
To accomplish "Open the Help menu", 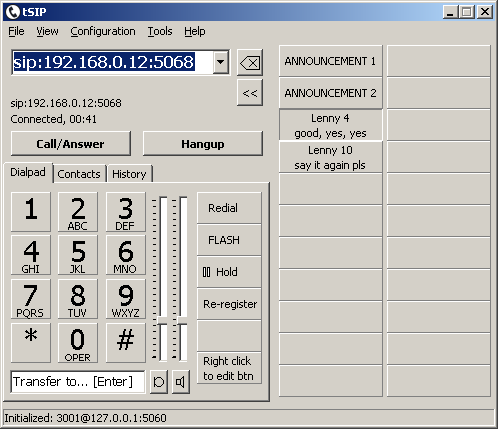I will coord(195,31).
